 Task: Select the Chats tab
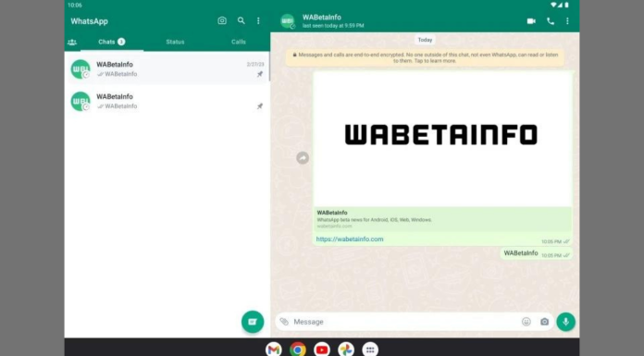112,42
